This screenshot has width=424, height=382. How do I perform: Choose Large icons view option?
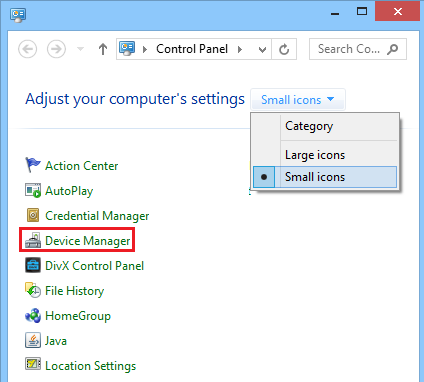325,155
